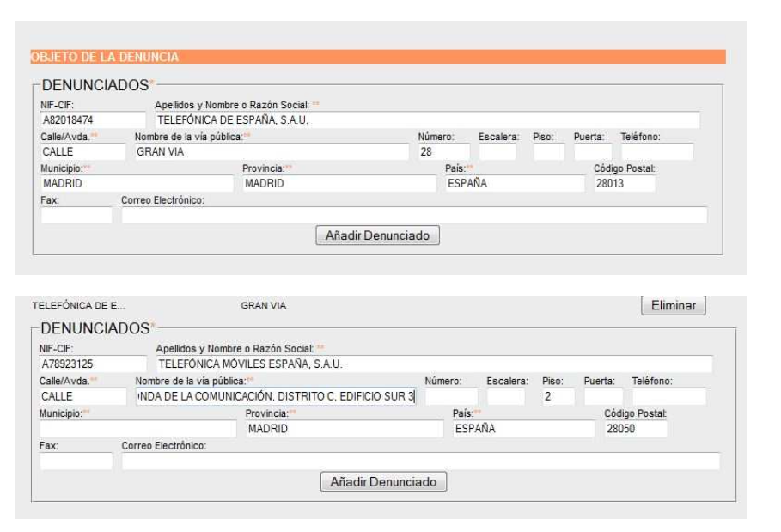The image size is (781, 532).
Task: Click the Añadir Denunciado button in the bottom form
Action: 383,481
